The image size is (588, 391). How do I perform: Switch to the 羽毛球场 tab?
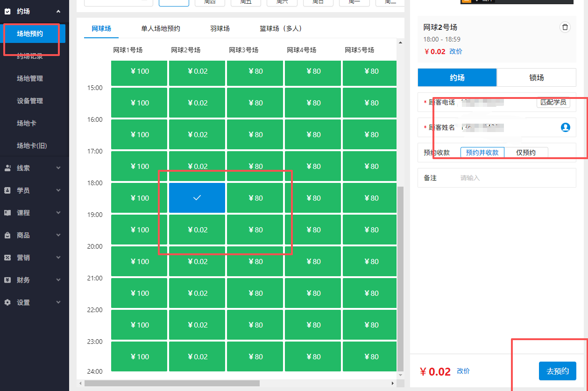point(220,28)
